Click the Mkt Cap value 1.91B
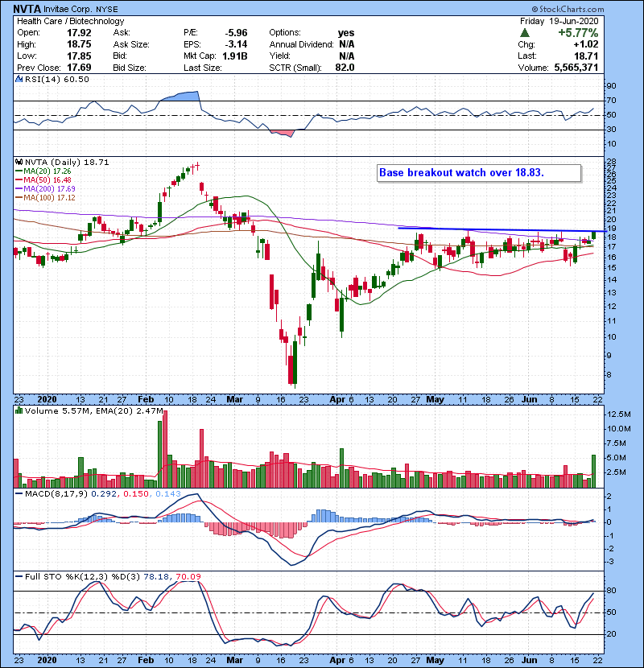Screen dimensions: 644x668 [235, 56]
